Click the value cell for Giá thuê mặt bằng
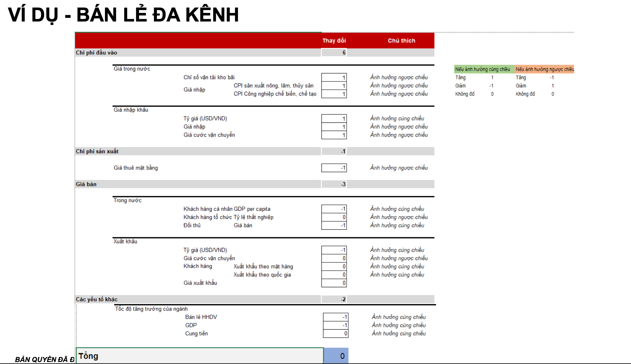This screenshot has height=364, width=631. coord(334,168)
